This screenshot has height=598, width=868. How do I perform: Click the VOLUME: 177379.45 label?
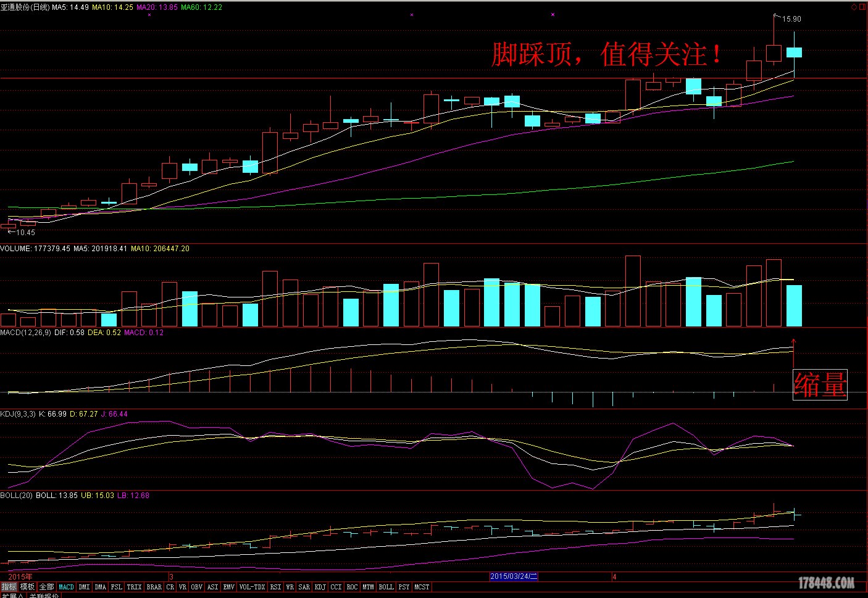click(35, 249)
